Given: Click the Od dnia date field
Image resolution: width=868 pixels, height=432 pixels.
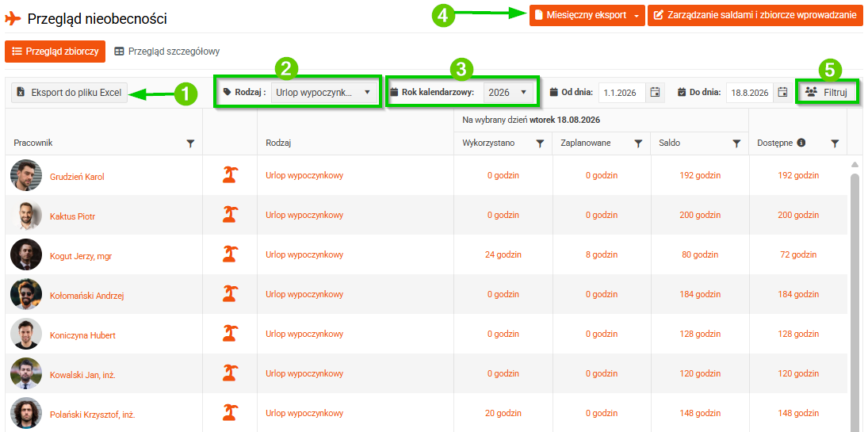Looking at the screenshot, I should point(622,93).
